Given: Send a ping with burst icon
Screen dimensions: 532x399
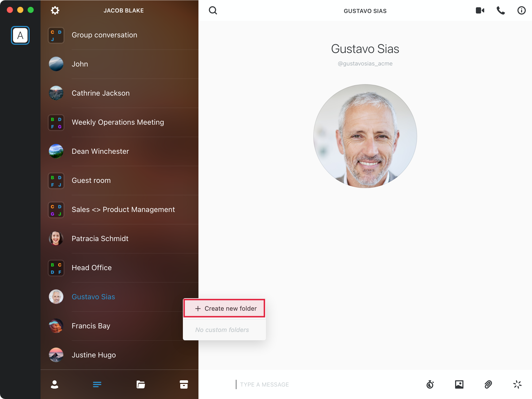Looking at the screenshot, I should coord(517,384).
